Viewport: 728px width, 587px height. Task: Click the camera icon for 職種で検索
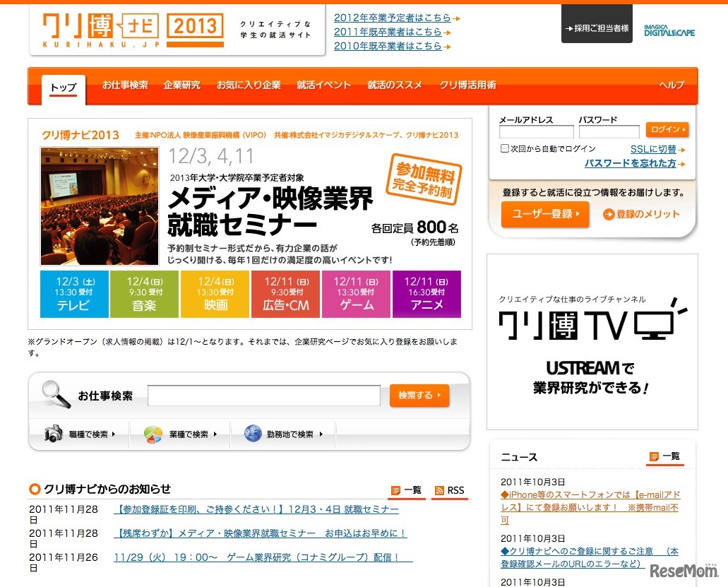coord(54,433)
